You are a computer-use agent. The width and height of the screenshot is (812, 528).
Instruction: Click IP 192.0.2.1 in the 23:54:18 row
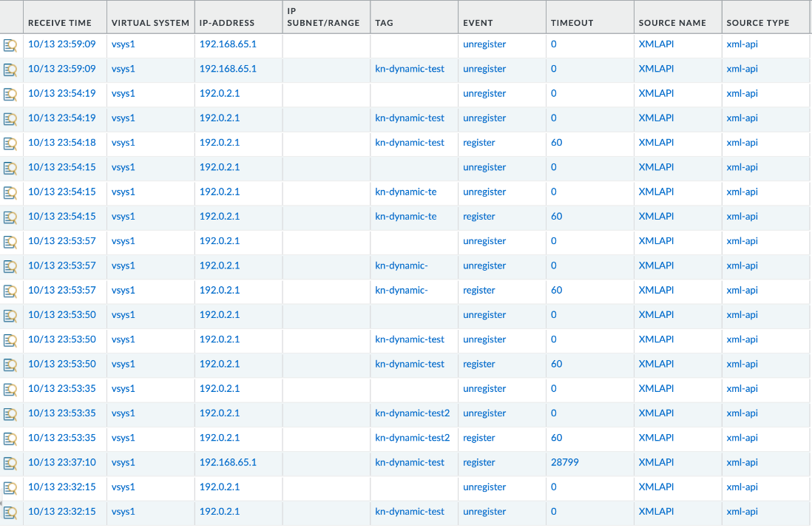(220, 142)
